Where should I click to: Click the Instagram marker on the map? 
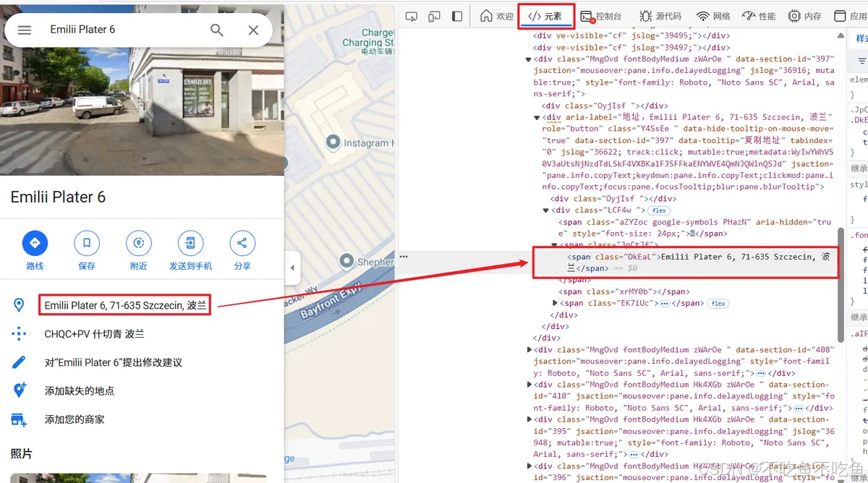point(333,142)
